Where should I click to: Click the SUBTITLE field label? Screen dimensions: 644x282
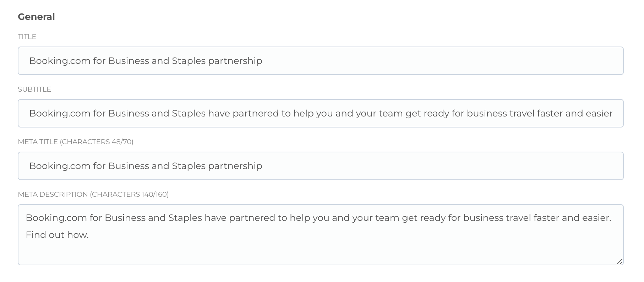(34, 89)
